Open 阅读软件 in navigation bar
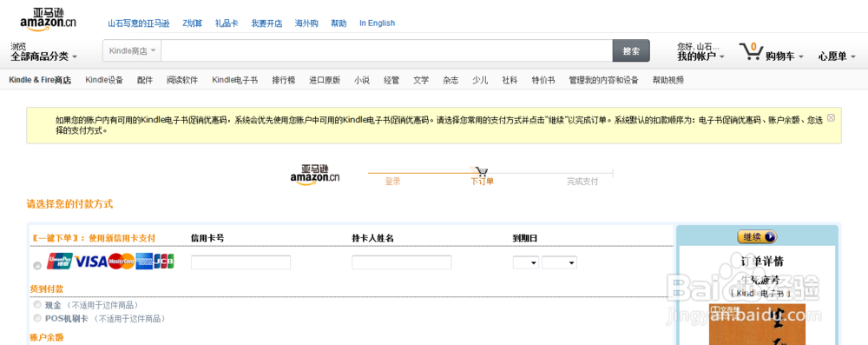This screenshot has width=868, height=345. click(182, 80)
